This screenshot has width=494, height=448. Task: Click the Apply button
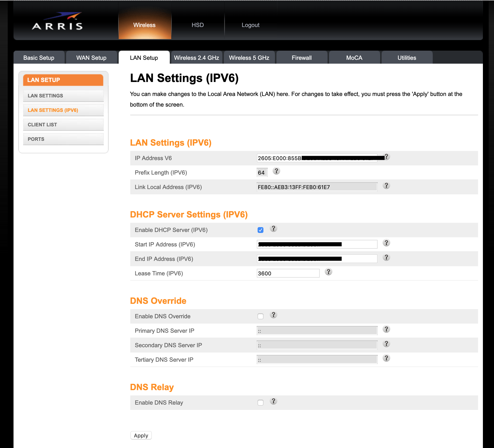pyautogui.click(x=141, y=435)
